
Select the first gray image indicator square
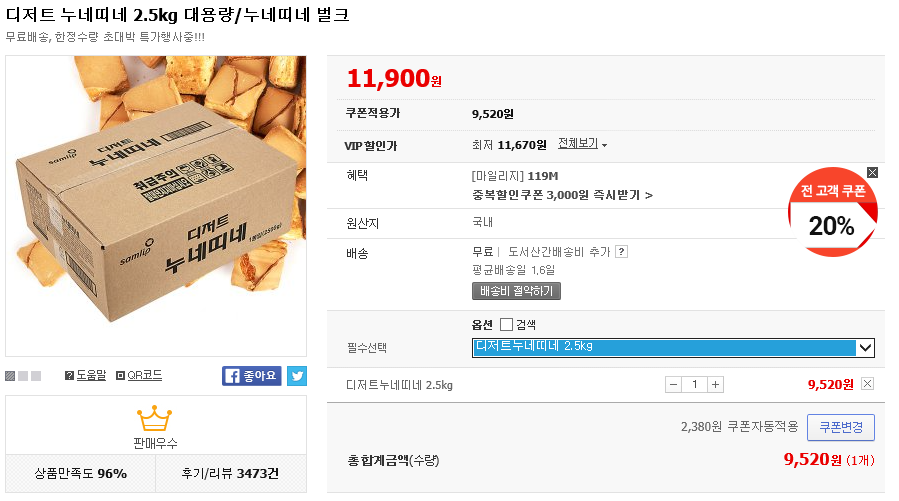10,376
